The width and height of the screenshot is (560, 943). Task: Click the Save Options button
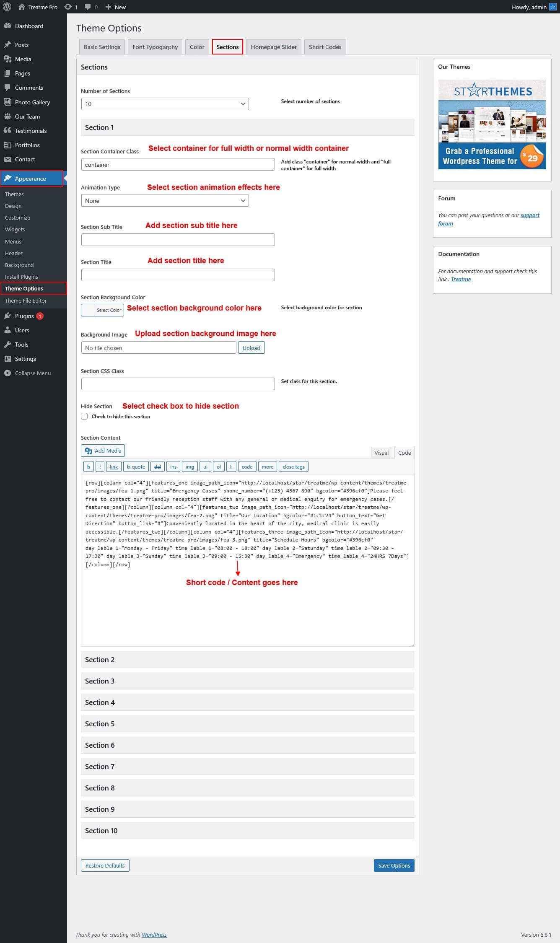coord(394,865)
